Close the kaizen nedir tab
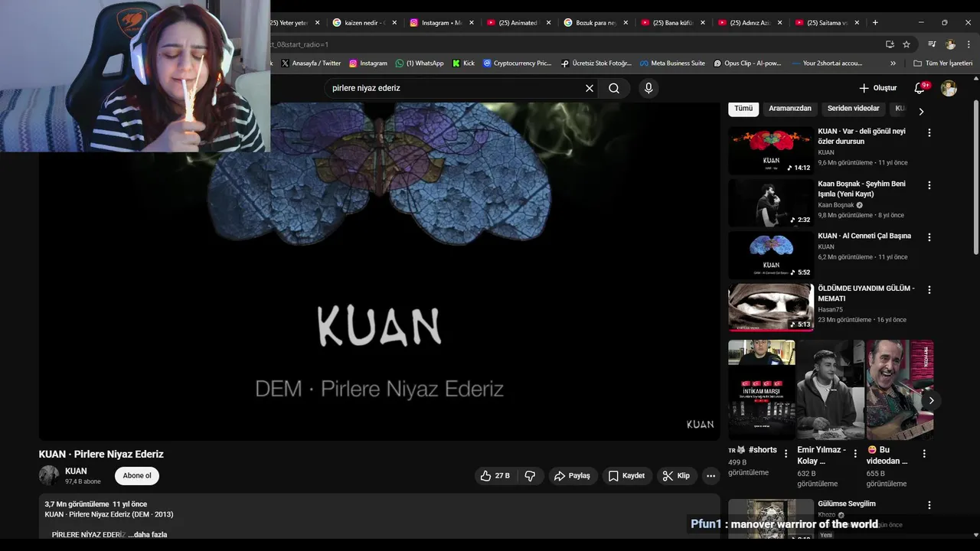The image size is (980, 551). [394, 23]
